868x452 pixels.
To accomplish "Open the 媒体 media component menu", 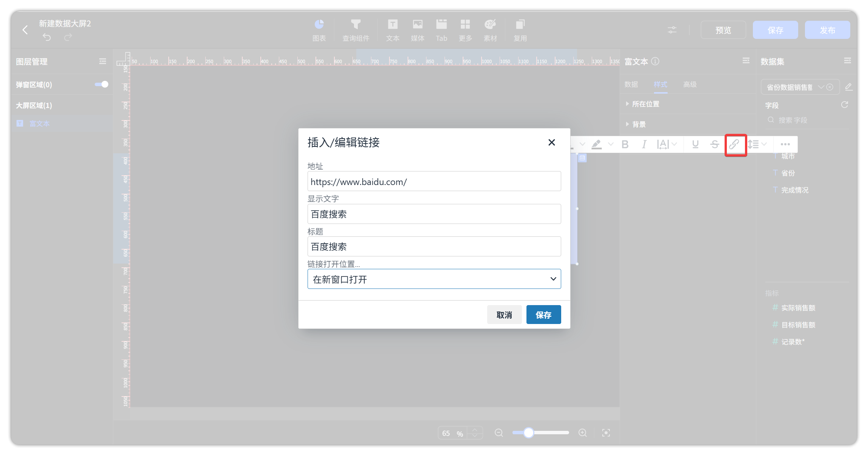I will click(x=417, y=30).
